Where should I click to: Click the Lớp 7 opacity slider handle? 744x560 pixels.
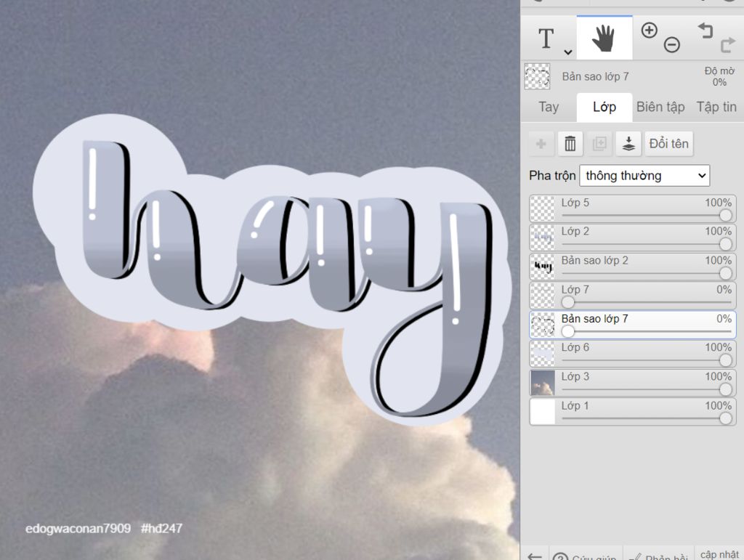pyautogui.click(x=568, y=302)
